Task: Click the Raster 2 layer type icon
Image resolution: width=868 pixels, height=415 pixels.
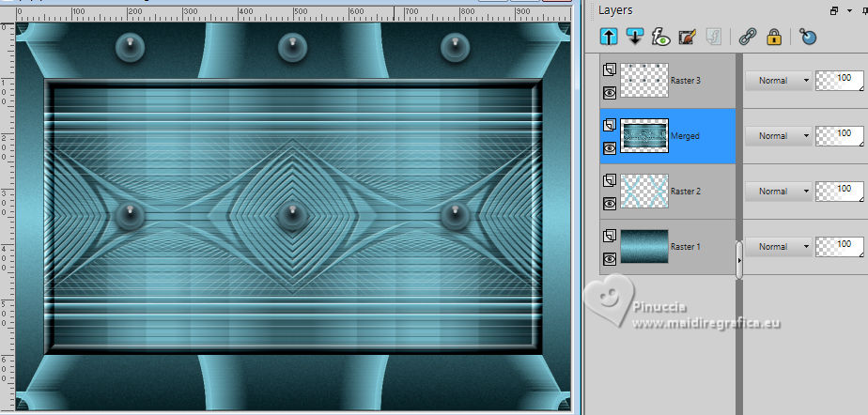Action: pos(610,180)
